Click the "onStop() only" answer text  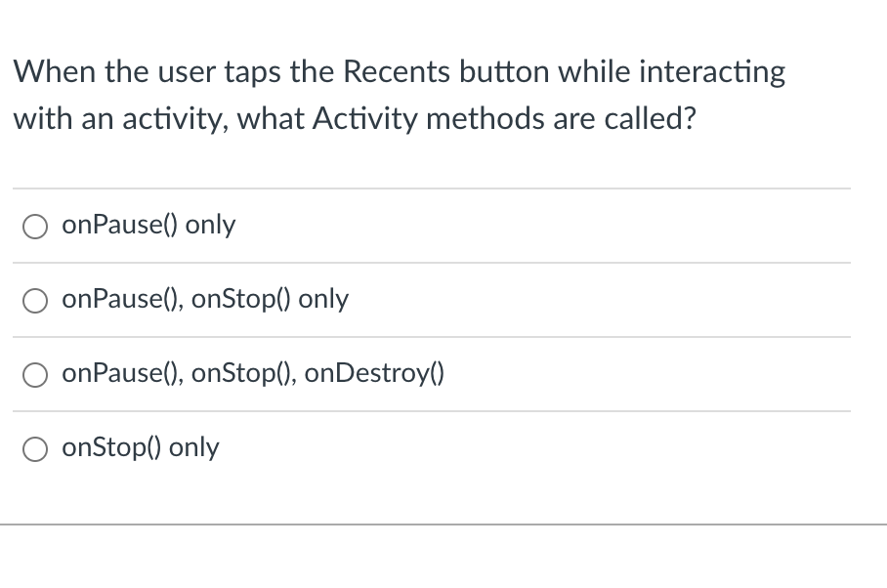click(140, 447)
